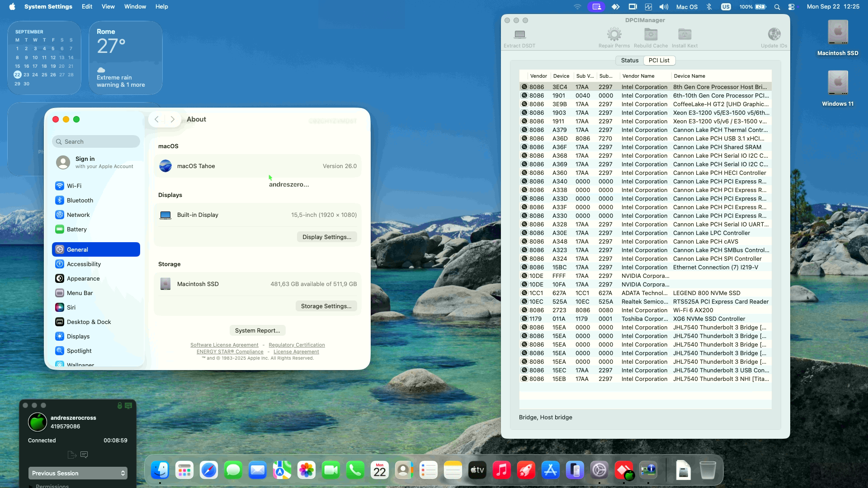This screenshot has width=868, height=488.
Task: Open the Help menu
Action: [161, 6]
